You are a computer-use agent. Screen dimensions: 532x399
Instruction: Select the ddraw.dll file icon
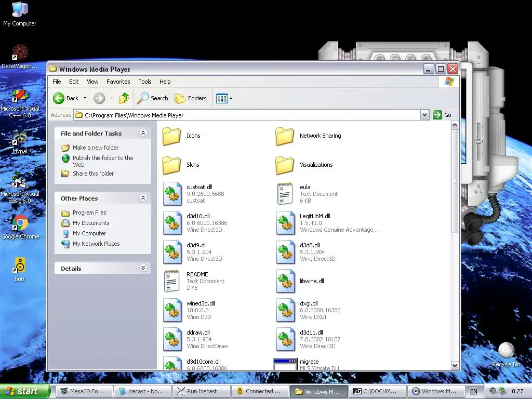[172, 339]
